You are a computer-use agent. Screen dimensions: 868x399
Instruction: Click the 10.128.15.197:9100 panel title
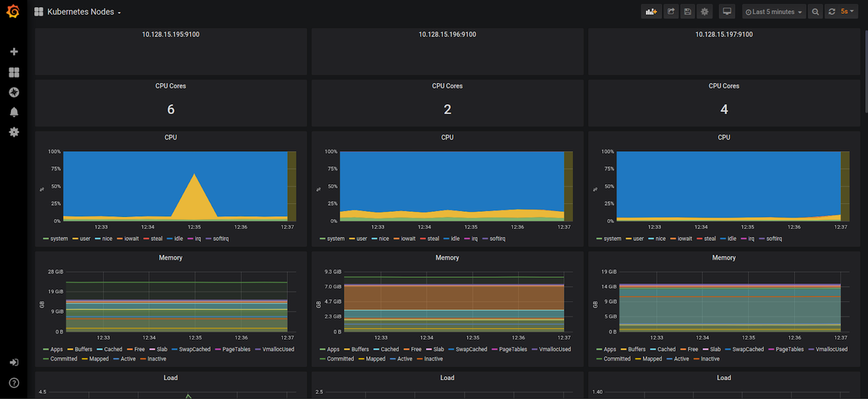click(x=724, y=34)
